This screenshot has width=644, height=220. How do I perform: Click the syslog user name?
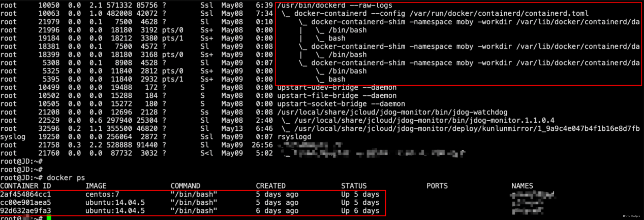(x=13, y=137)
